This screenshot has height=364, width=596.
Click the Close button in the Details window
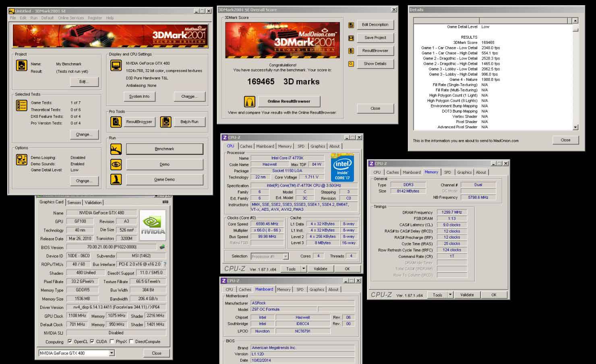tap(565, 140)
